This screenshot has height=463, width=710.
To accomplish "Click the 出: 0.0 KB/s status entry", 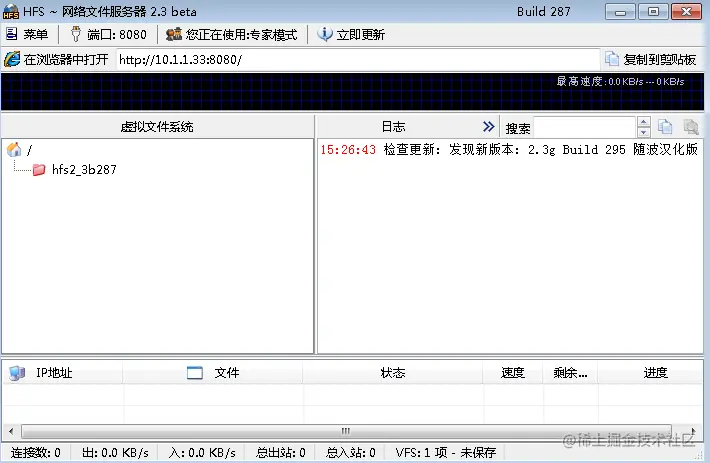I will (115, 453).
